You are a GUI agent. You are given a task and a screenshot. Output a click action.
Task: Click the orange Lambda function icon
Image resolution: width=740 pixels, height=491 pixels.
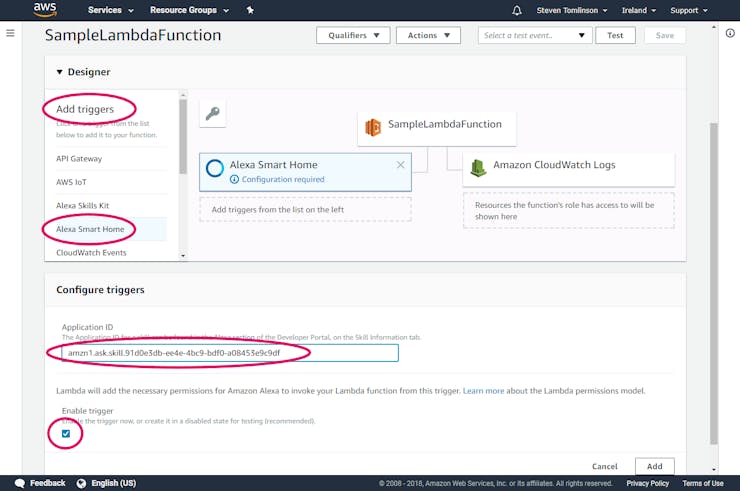(x=373, y=127)
